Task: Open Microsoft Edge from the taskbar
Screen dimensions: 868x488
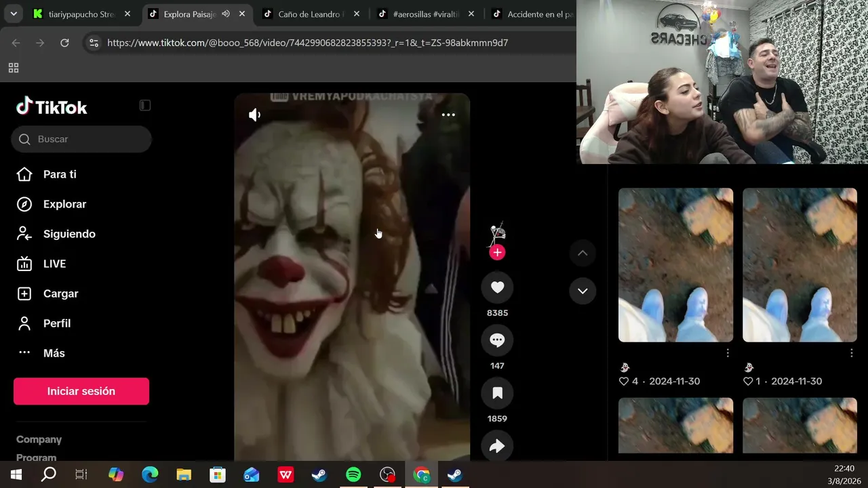Action: click(x=150, y=475)
